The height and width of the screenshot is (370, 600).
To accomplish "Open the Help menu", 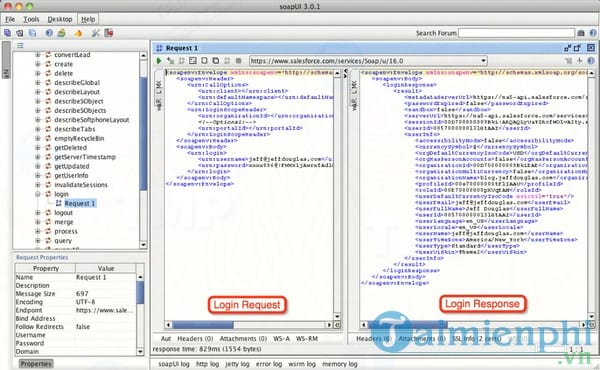I will (x=88, y=19).
